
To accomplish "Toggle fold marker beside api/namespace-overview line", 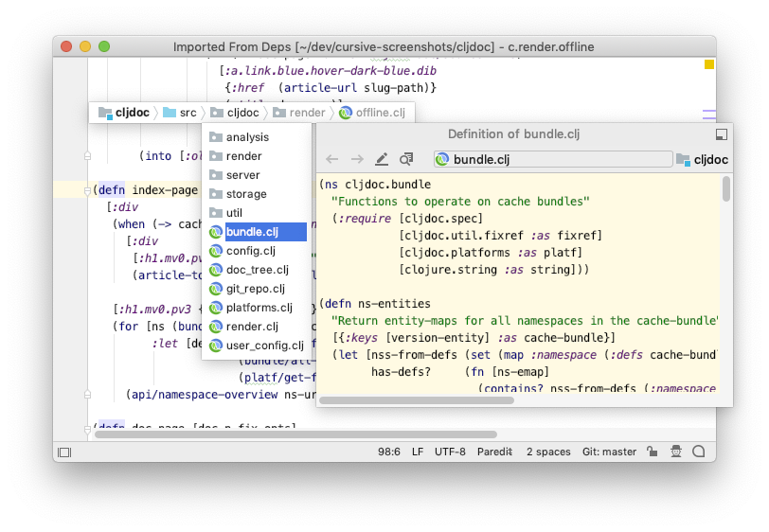I will click(x=87, y=394).
